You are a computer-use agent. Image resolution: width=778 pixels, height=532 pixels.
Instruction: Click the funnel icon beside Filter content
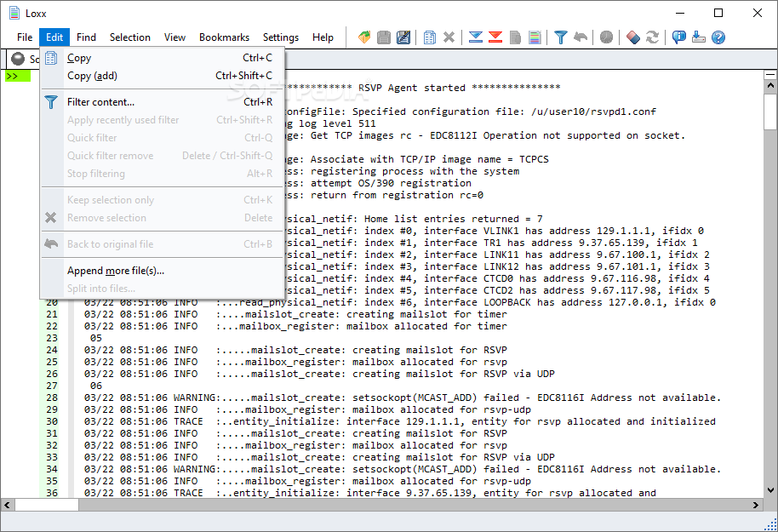(x=50, y=102)
